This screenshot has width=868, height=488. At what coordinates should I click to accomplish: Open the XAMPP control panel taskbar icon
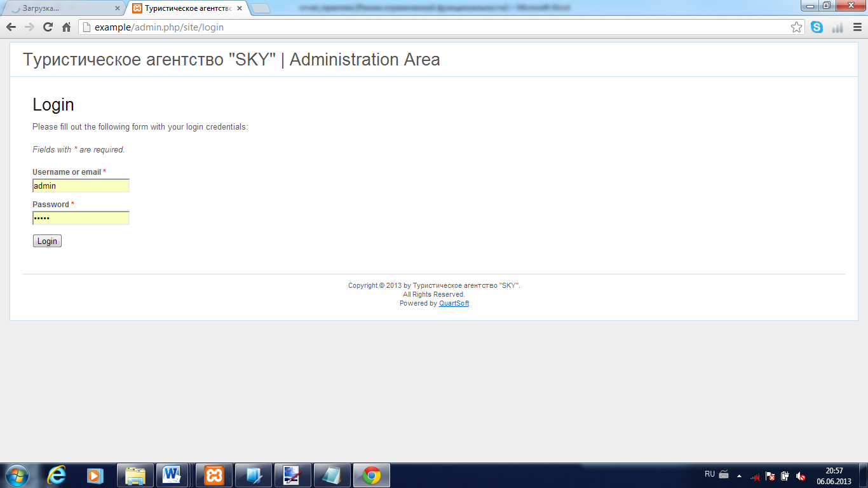coord(214,475)
